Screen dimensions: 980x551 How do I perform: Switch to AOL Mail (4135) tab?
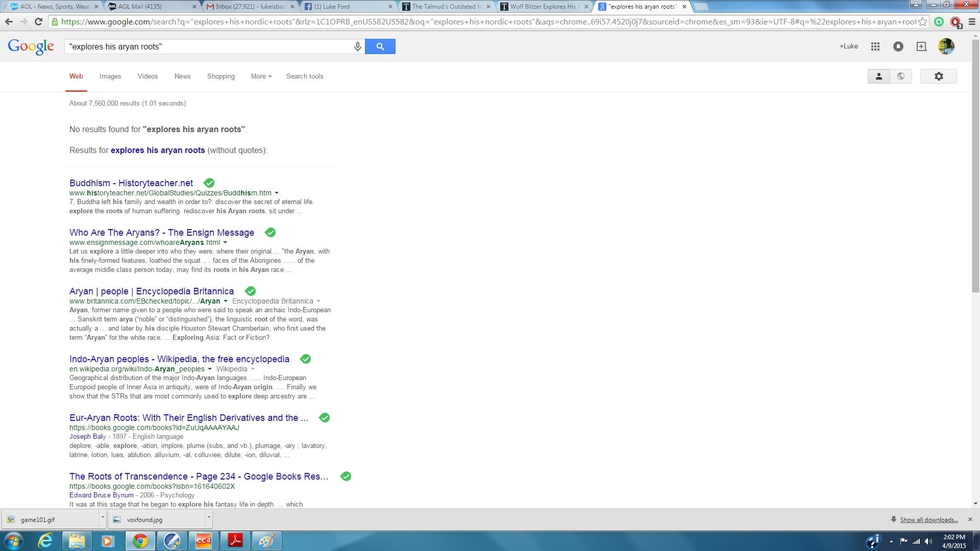152,7
